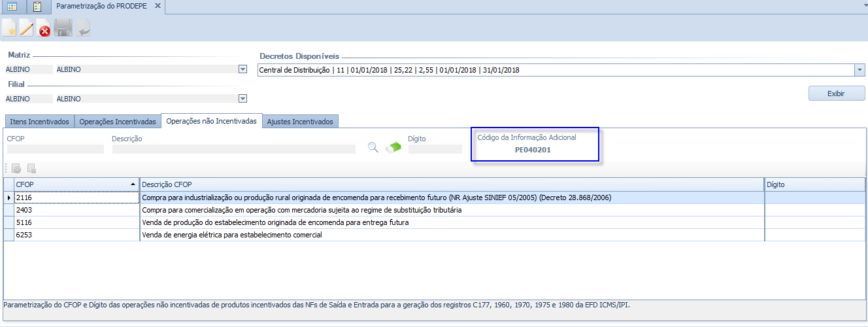Screen dimensions: 868x327
Task: Click the undo arrow toolbar icon
Action: click(x=83, y=28)
